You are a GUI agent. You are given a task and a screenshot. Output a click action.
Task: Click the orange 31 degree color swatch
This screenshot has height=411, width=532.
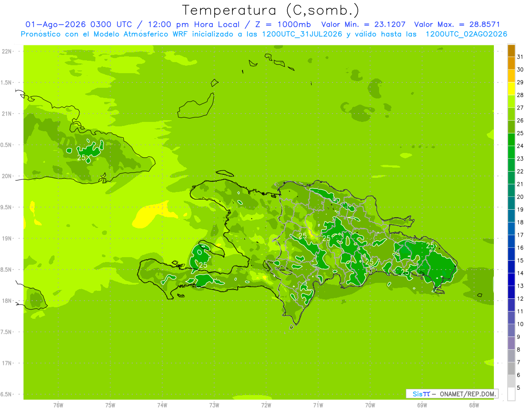click(511, 51)
